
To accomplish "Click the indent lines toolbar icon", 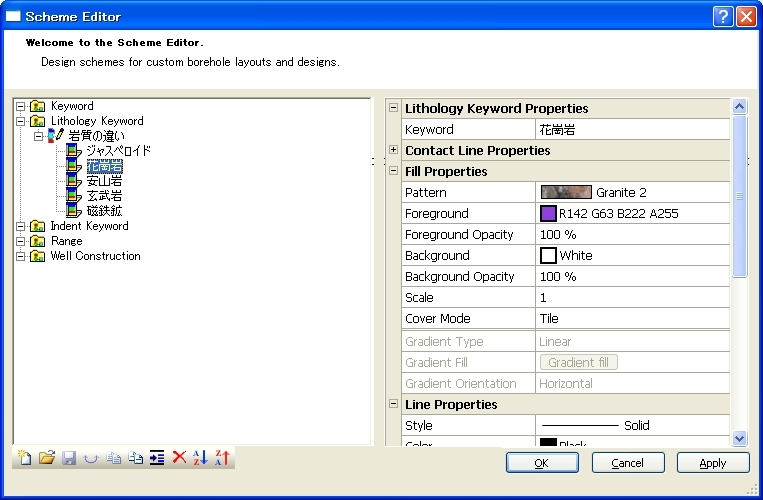I will [x=157, y=458].
